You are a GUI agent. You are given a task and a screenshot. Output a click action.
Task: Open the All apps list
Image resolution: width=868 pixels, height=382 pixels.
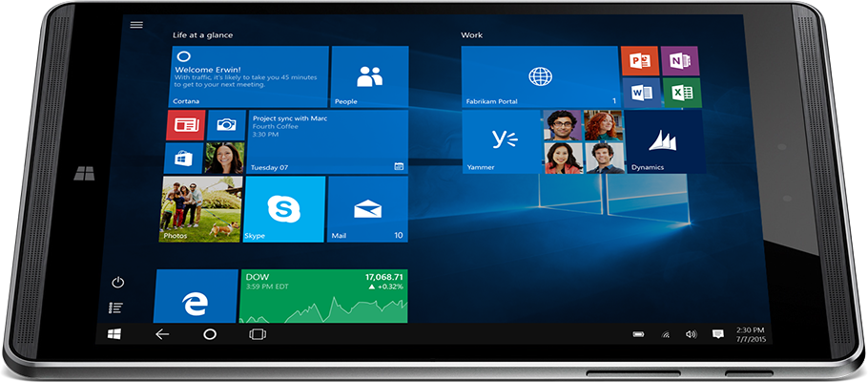point(116,308)
